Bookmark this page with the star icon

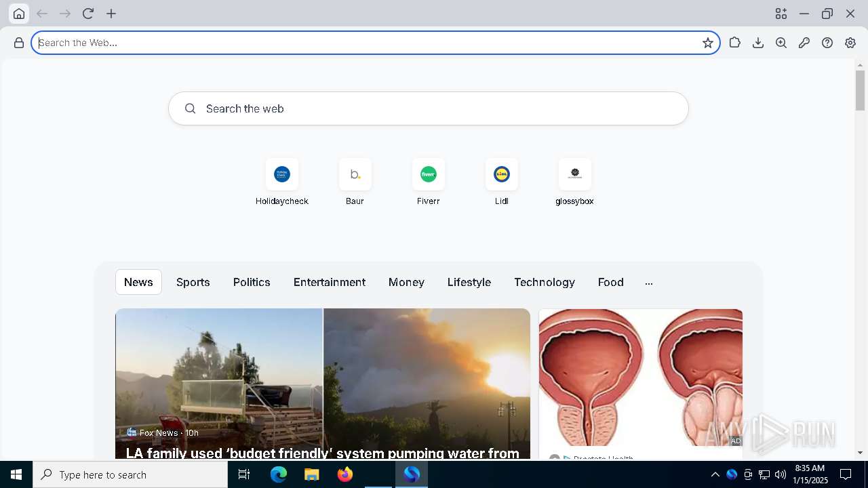708,43
